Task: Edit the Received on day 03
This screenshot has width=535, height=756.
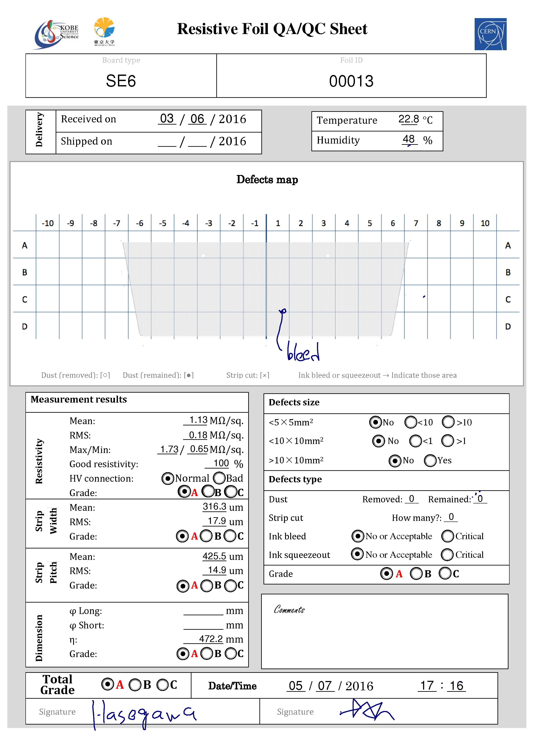Action: pos(167,119)
